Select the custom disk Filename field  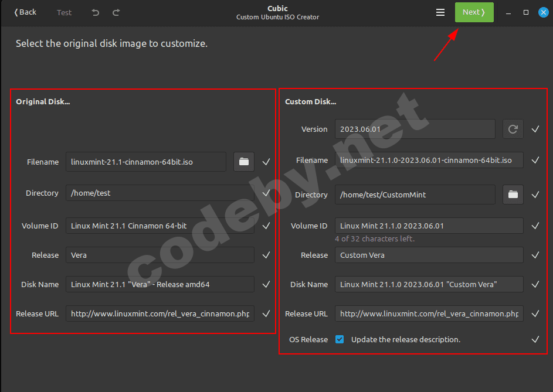(x=429, y=160)
